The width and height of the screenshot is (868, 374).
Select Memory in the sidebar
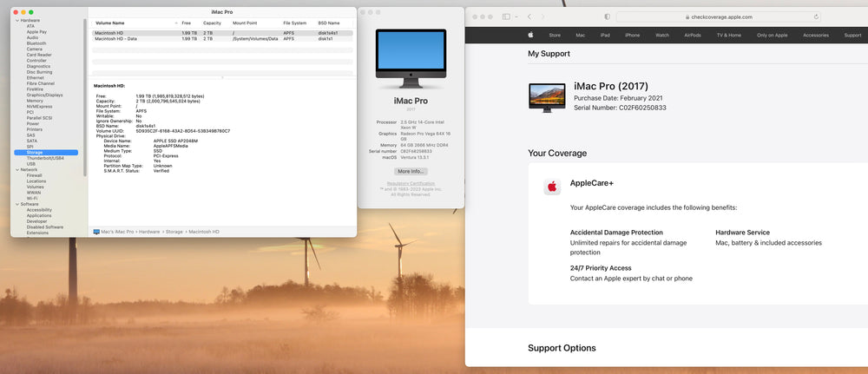click(35, 101)
